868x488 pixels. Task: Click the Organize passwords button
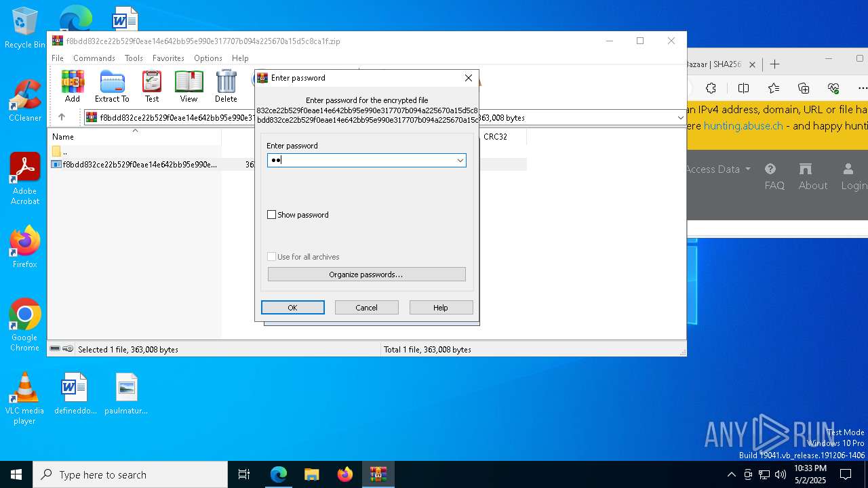click(x=366, y=274)
